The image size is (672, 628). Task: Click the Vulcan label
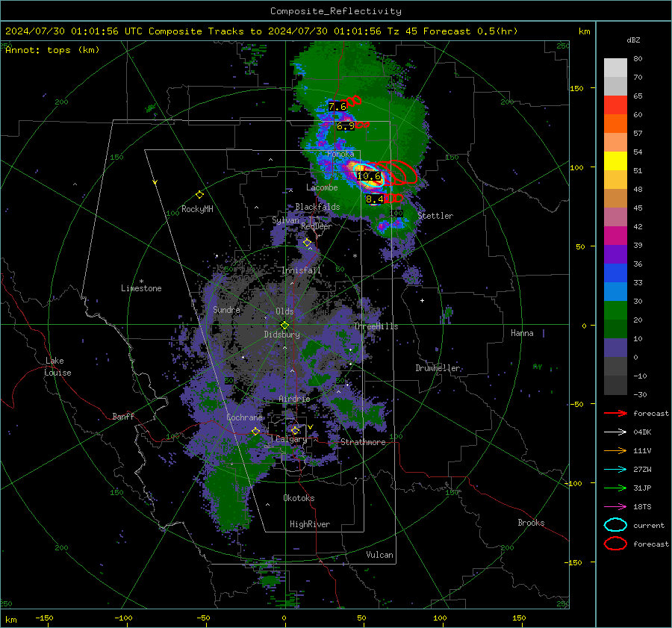coord(380,555)
